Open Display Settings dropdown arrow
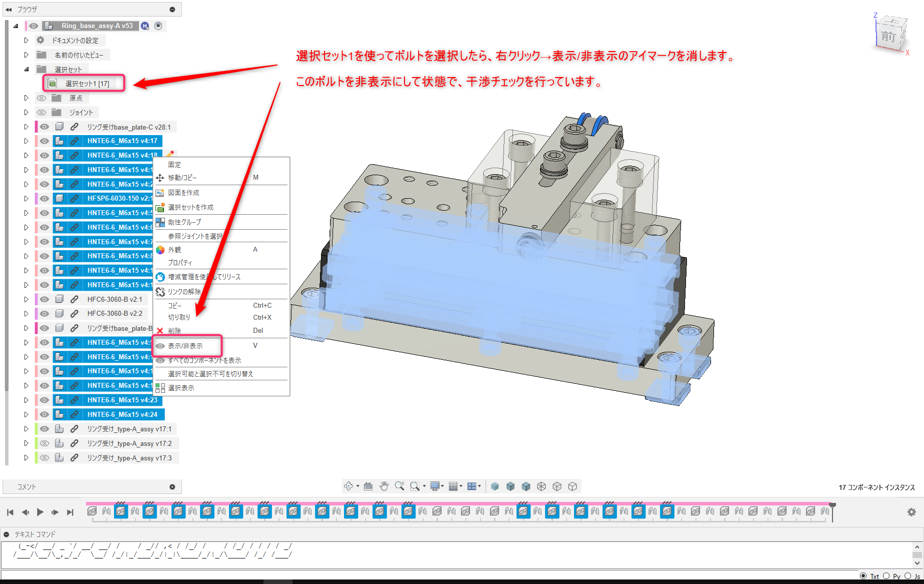Image resolution: width=924 pixels, height=584 pixels. [x=442, y=486]
